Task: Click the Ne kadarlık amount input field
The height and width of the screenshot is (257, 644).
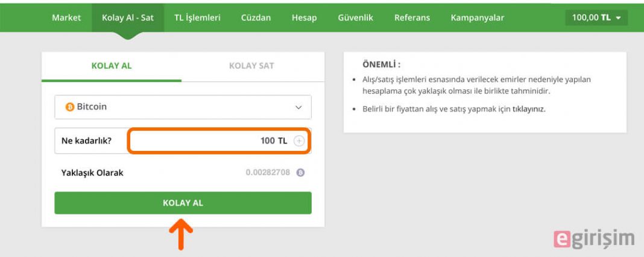Action: 219,141
